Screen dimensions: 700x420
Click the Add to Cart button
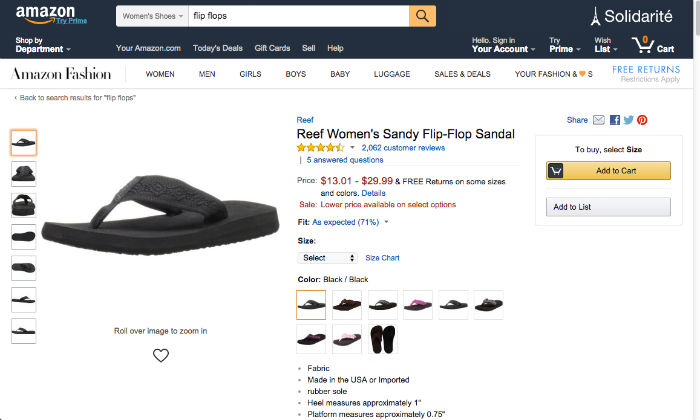click(x=608, y=170)
